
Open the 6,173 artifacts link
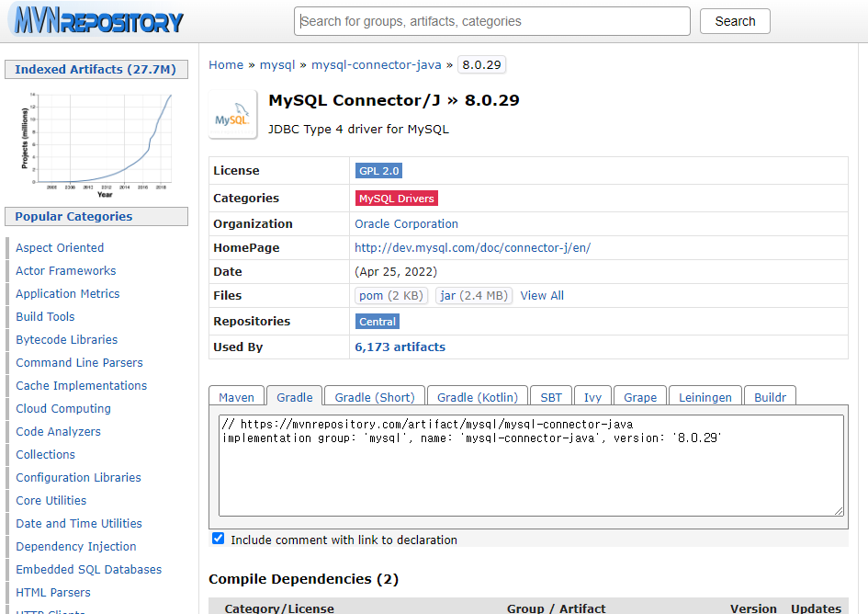tap(400, 347)
